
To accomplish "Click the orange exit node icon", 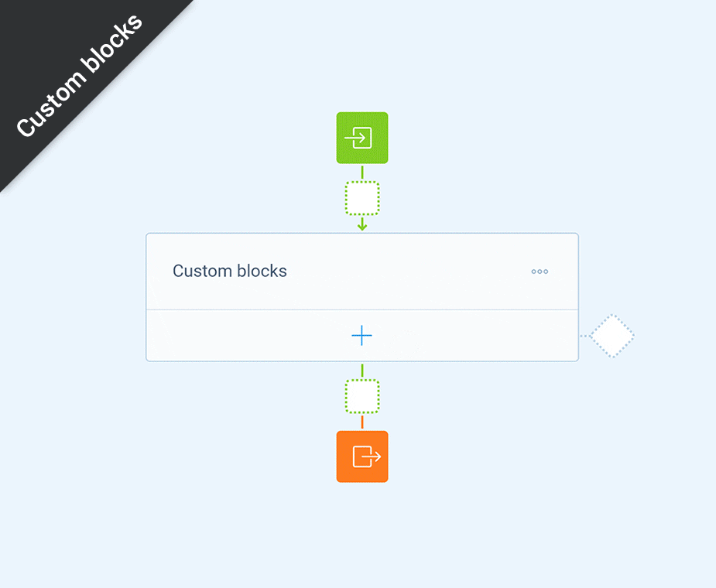I will (362, 456).
